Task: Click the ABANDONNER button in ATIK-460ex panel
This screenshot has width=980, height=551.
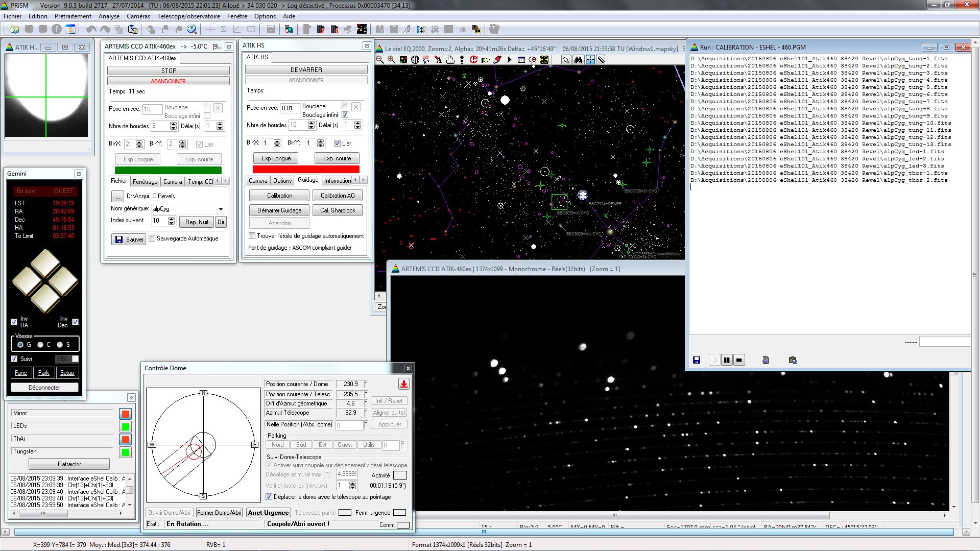Action: (x=168, y=81)
